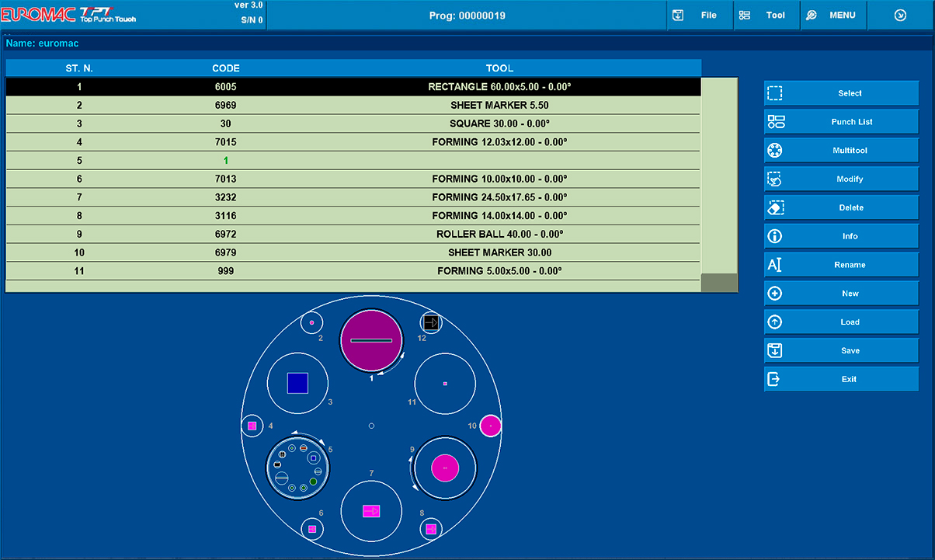Click the round arrow icon at top right

(x=900, y=16)
